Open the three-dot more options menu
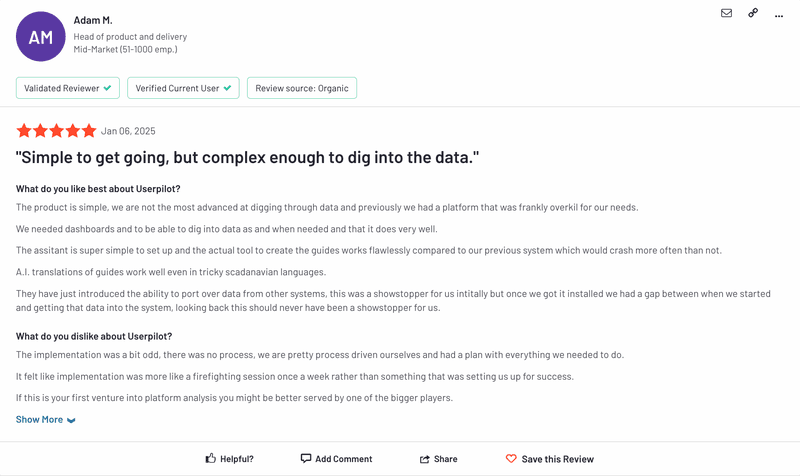This screenshot has height=476, width=800. click(x=779, y=14)
